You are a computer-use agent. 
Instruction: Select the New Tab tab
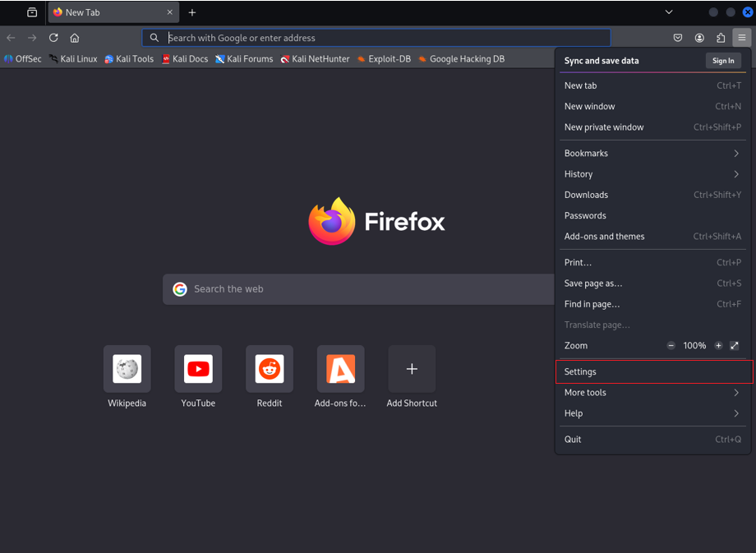113,12
